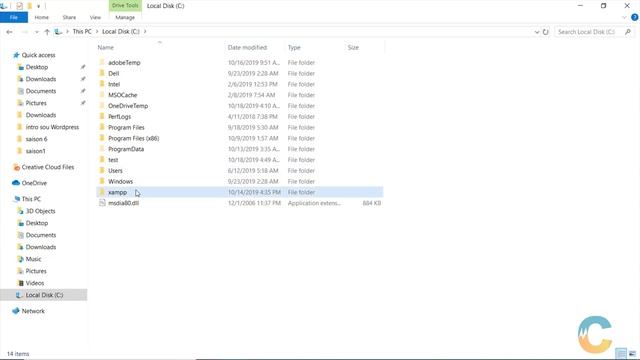Viewport: 640px width, 360px height.
Task: Open Explorer help question mark icon
Action: 634,18
